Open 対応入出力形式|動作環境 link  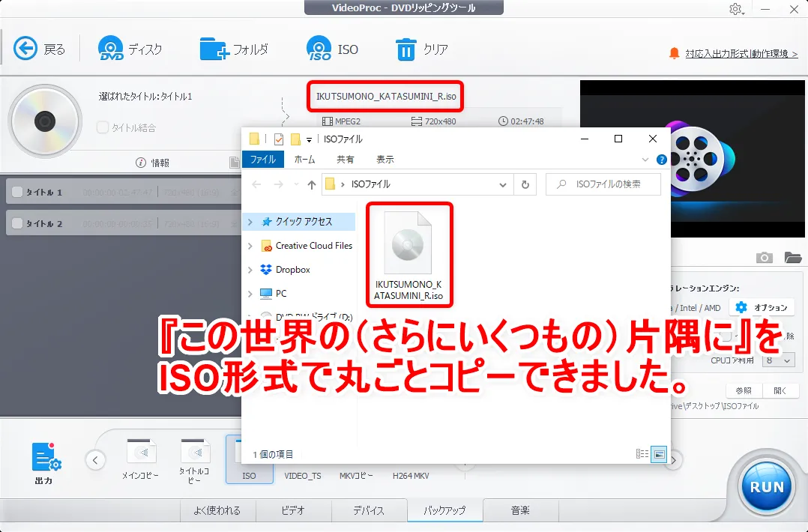tap(741, 53)
